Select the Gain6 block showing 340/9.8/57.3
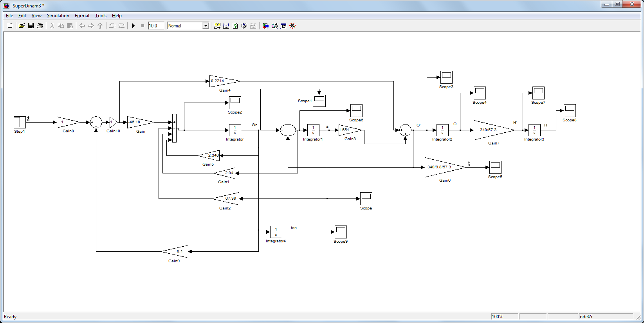 [445, 167]
